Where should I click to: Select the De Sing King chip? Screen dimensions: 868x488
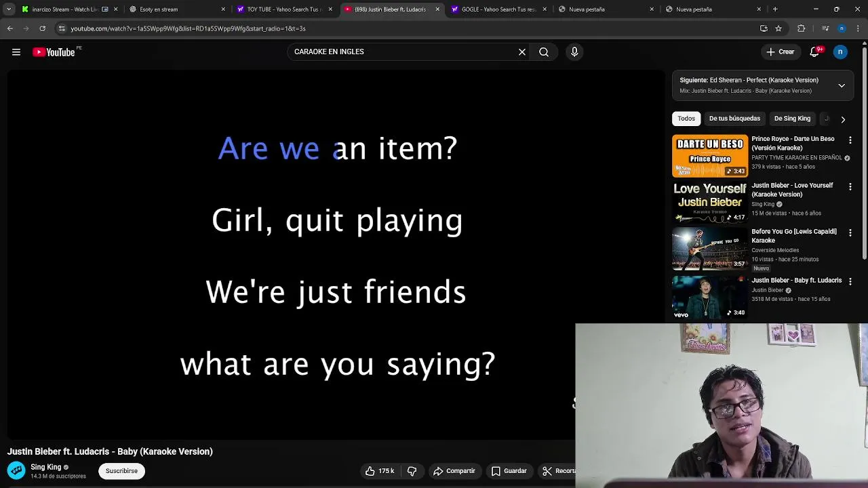coord(792,119)
